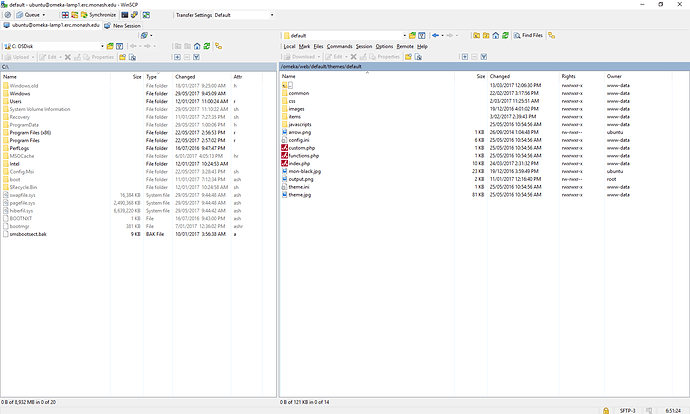This screenshot has width=690, height=414.
Task: Select functions.php in remote panel
Action: click(304, 156)
